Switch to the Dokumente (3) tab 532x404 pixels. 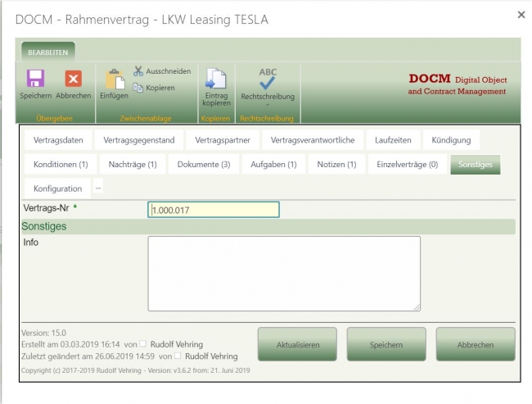[x=204, y=165]
